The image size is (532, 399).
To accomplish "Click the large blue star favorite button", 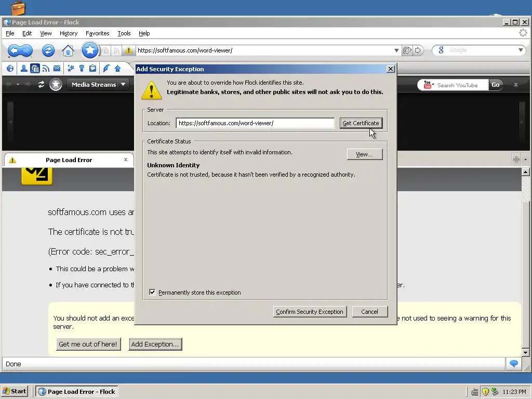I will click(90, 50).
